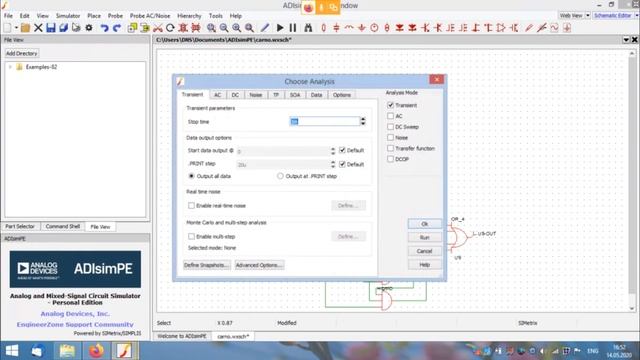Switch to the AC tab in Choose Analysis
Viewport: 640px width, 360px height.
click(x=218, y=95)
